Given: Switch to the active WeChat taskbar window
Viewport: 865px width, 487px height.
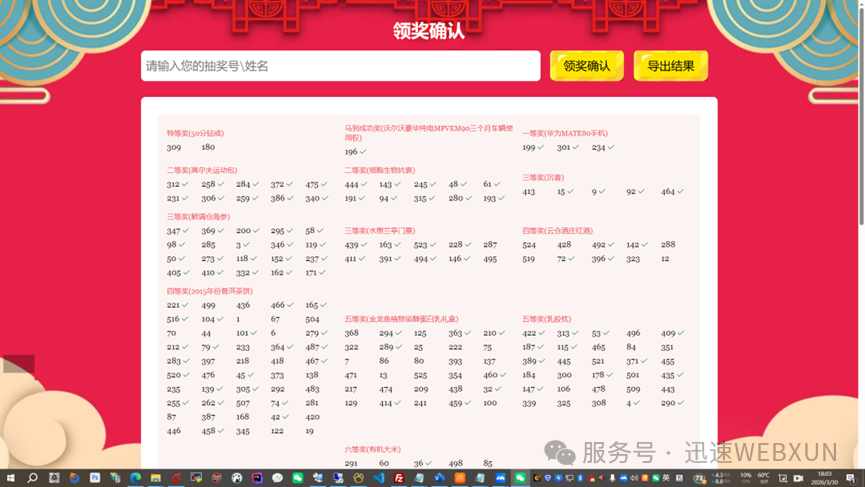Looking at the screenshot, I should [x=520, y=478].
